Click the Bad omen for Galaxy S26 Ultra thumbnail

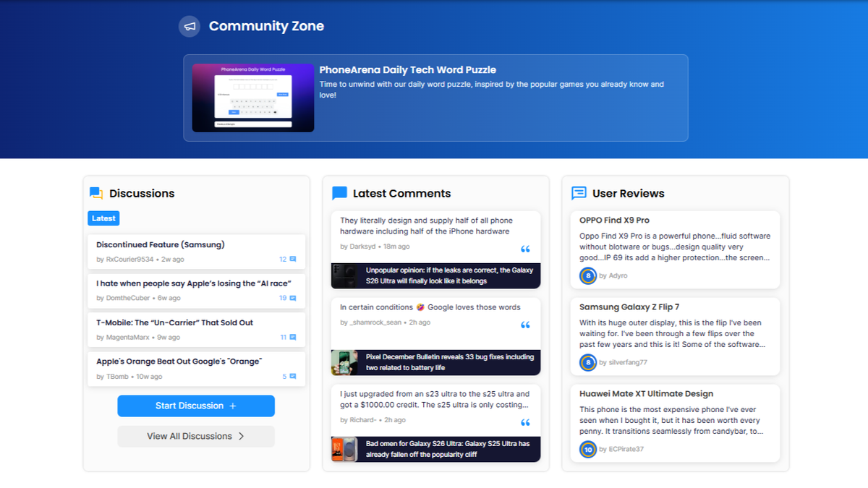(345, 448)
